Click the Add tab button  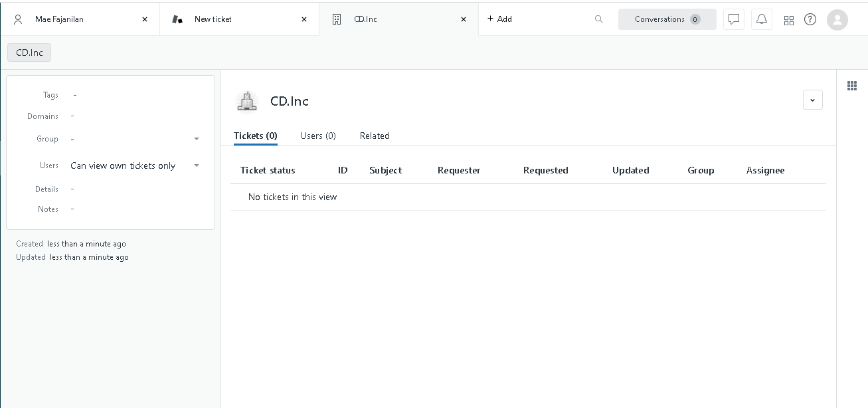(499, 19)
